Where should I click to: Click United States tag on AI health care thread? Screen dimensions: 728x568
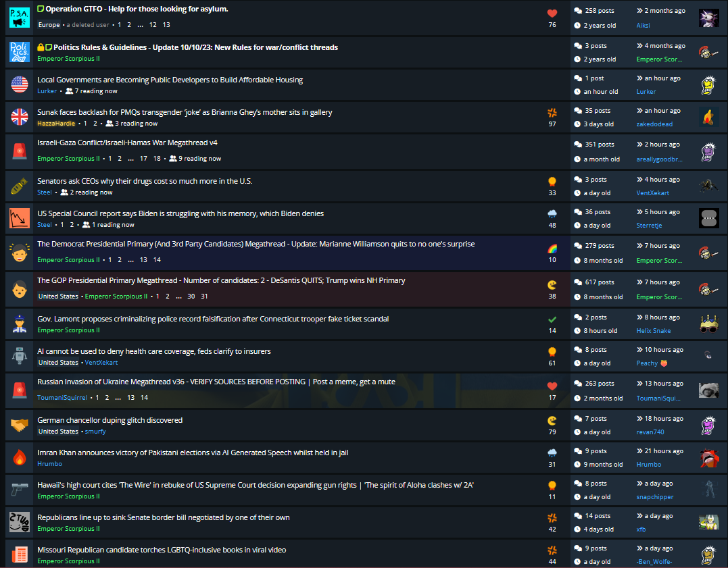tap(58, 363)
